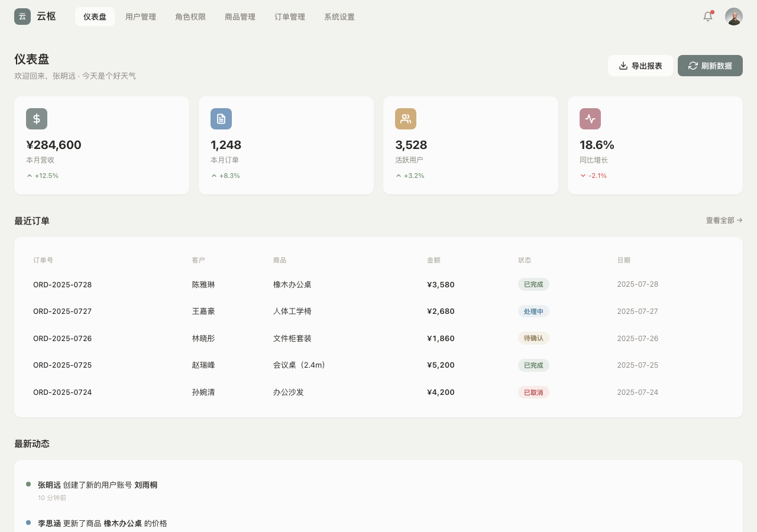757x532 pixels.
Task: Select order ORD-2025-0725
Action: click(x=63, y=365)
